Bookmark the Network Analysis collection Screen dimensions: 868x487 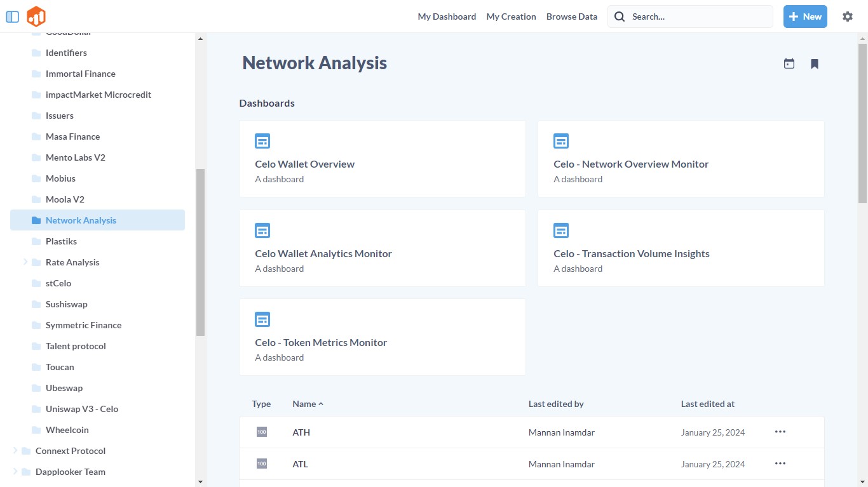[815, 63]
